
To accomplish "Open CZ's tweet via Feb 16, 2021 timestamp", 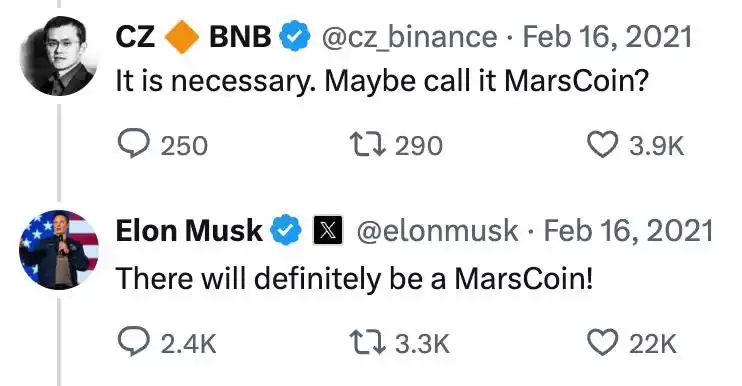I will [607, 37].
